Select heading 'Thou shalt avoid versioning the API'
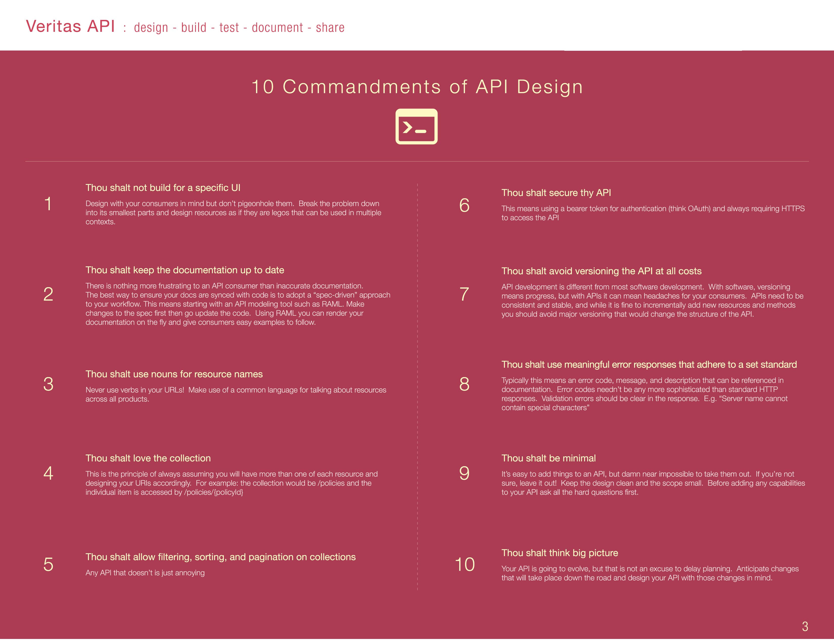This screenshot has height=644, width=834. [601, 271]
